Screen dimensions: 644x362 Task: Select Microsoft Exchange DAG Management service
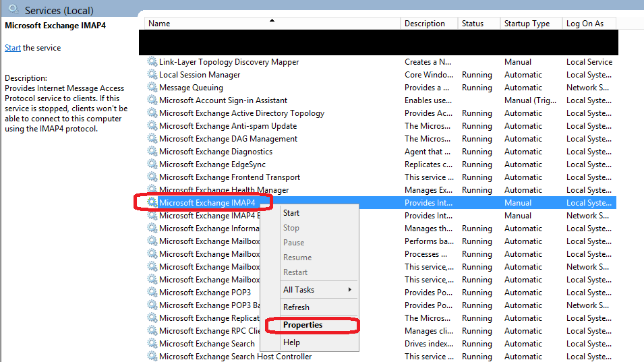pos(228,139)
